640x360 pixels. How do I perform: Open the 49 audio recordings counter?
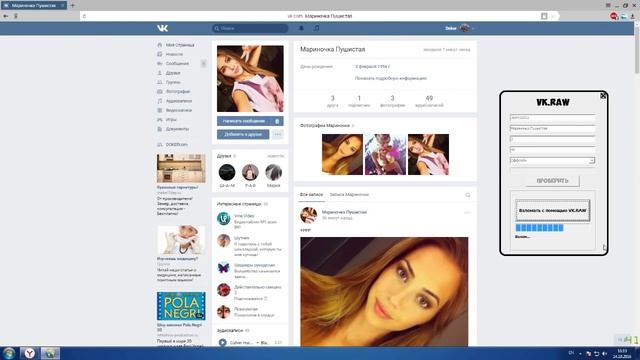[x=429, y=101]
